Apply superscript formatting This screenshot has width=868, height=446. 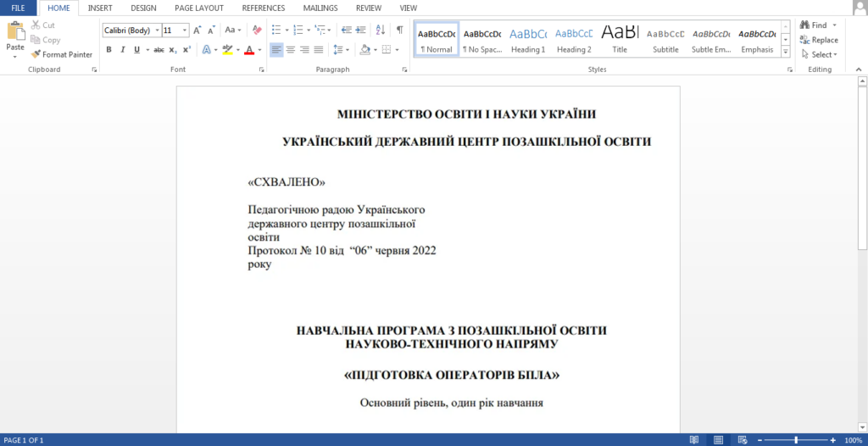click(186, 50)
